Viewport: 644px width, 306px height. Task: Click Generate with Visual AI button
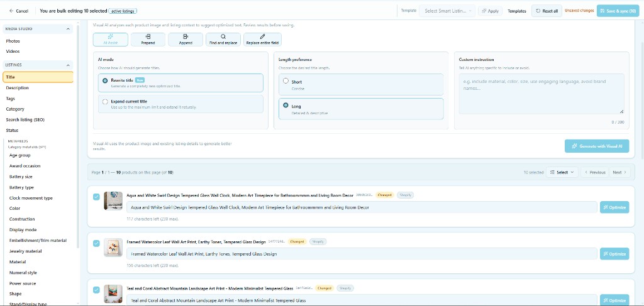597,146
